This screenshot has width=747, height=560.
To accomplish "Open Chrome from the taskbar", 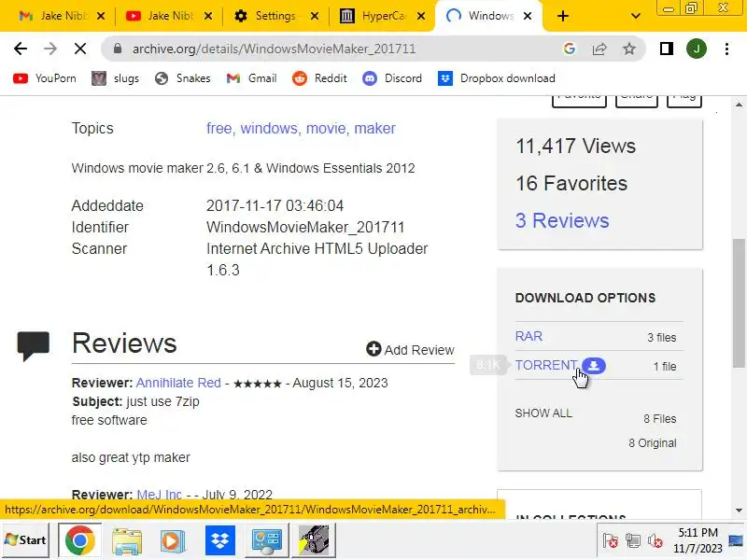I will (79, 540).
